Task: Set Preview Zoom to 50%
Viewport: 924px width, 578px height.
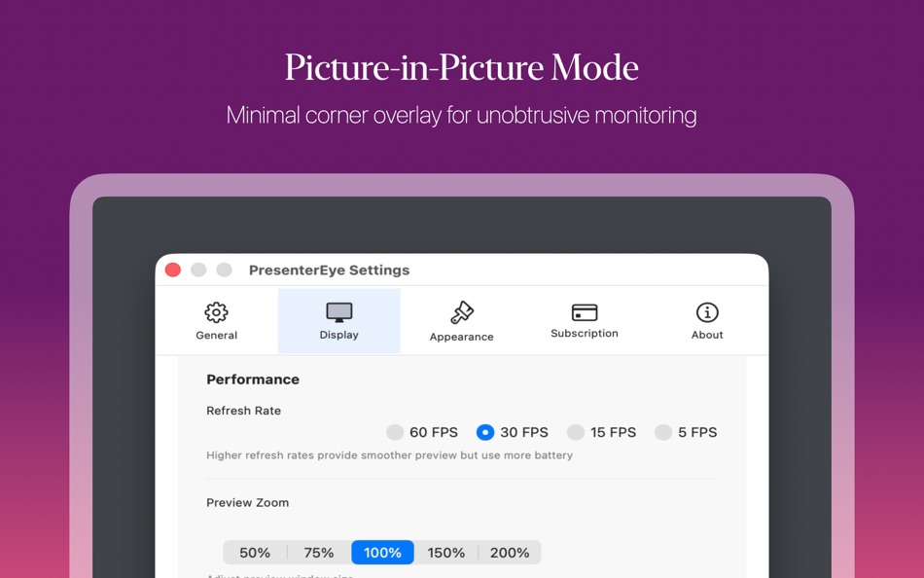Action: point(255,552)
